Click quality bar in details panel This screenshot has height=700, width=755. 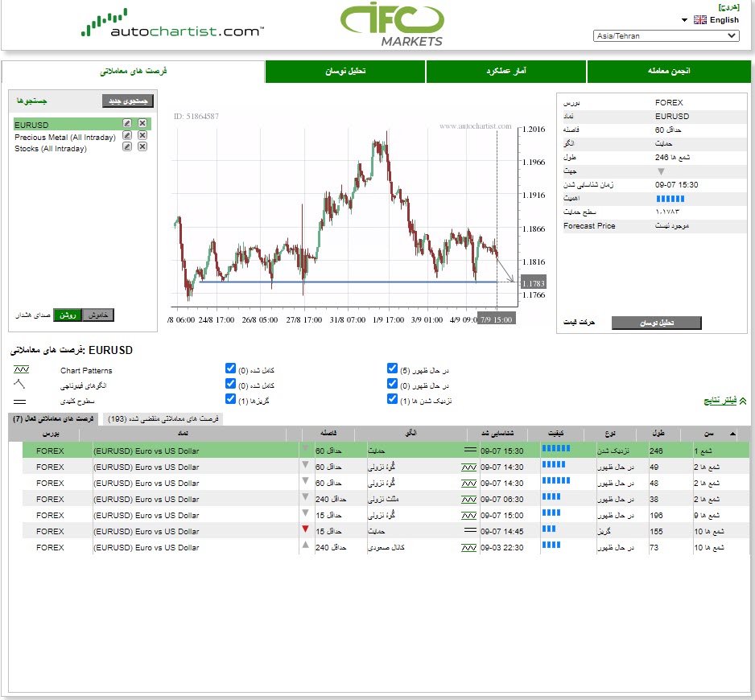point(670,199)
